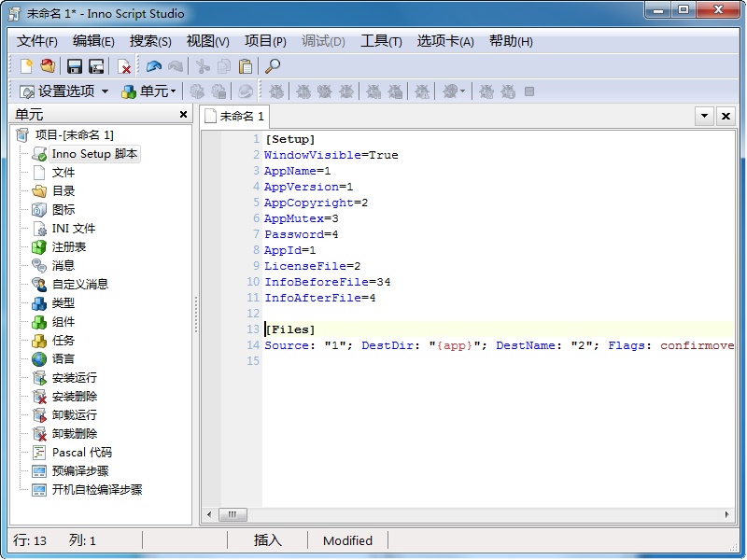This screenshot has width=747, height=560.
Task: Open the 设置选项 dropdown
Action: (64, 91)
